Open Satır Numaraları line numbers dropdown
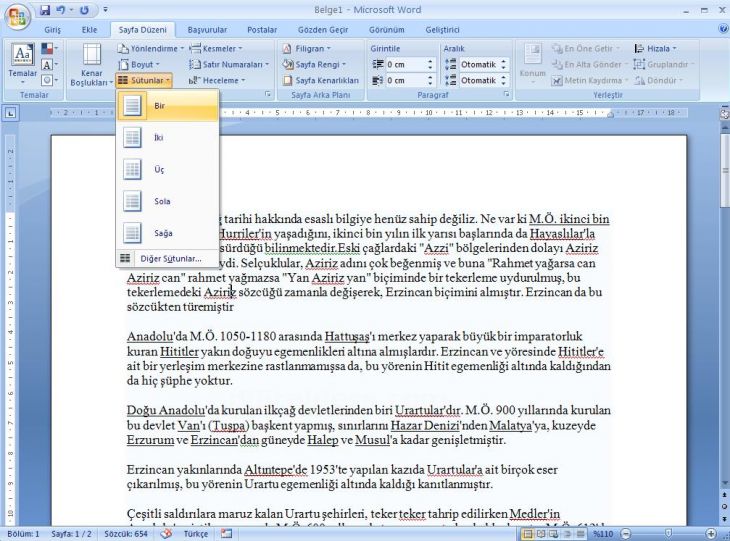The image size is (730, 541). coord(229,64)
